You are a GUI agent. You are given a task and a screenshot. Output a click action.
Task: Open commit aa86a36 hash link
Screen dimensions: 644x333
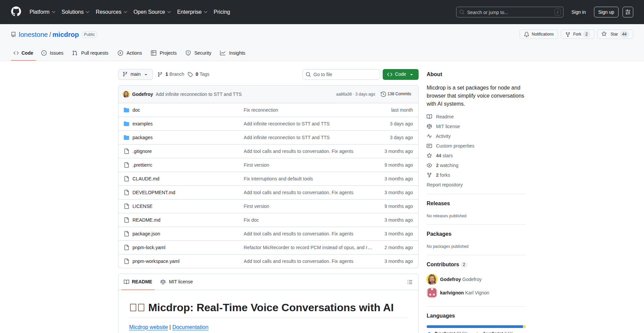(x=344, y=94)
